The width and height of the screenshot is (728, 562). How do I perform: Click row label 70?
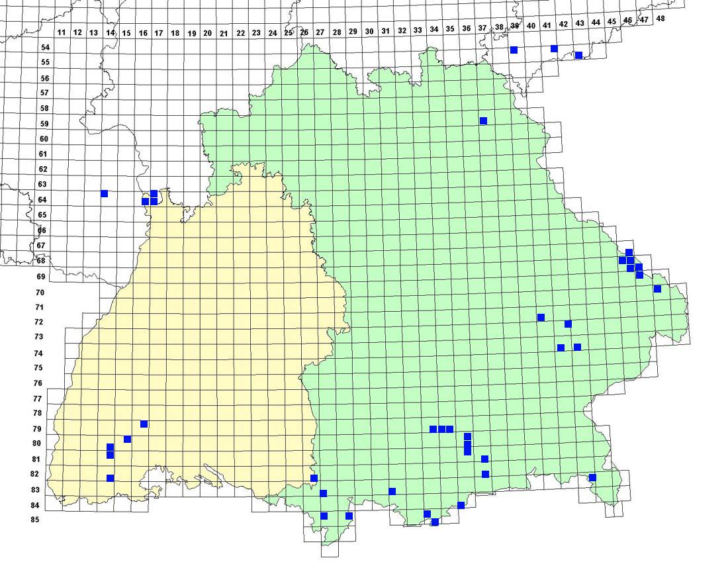(x=40, y=293)
